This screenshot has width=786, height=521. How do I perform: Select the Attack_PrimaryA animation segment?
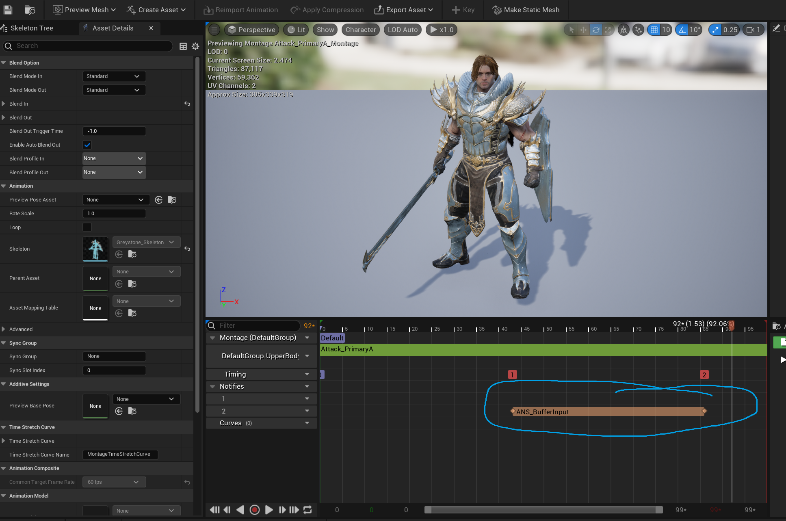[x=543, y=350]
